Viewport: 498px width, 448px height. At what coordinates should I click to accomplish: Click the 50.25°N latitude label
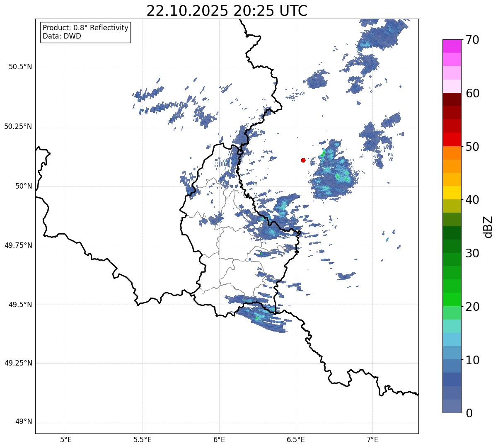pos(18,126)
